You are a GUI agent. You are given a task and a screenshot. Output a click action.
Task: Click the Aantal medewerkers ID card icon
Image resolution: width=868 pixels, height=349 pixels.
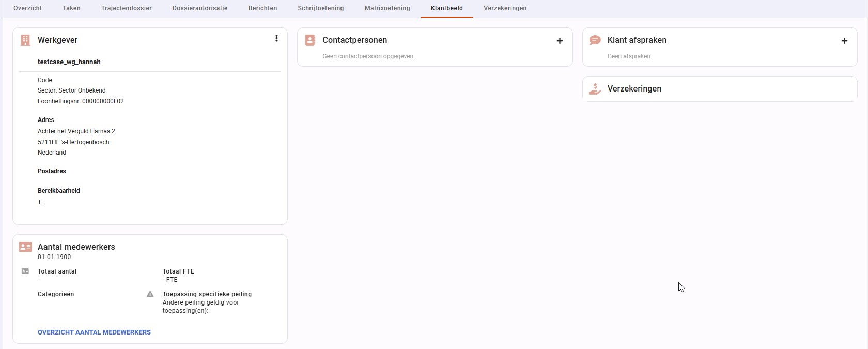coord(25,247)
